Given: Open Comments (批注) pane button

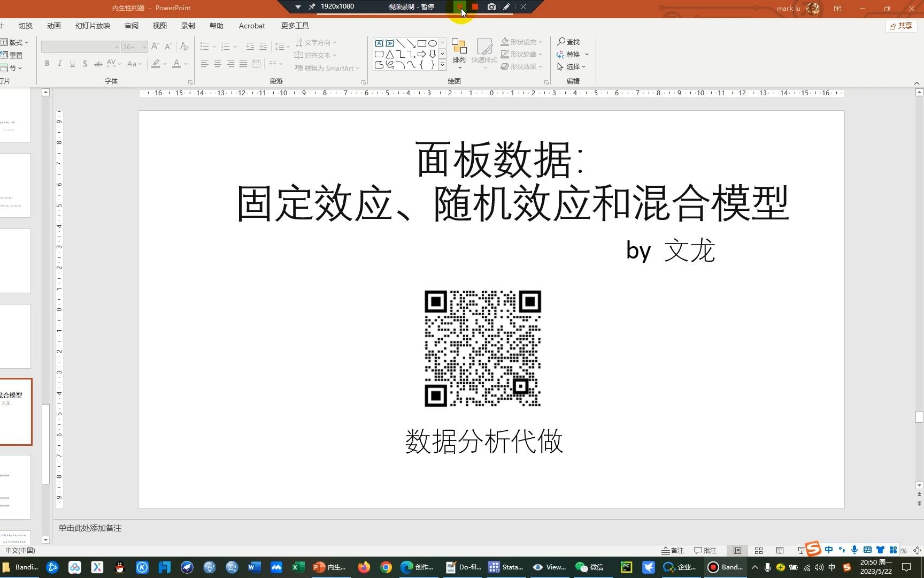Looking at the screenshot, I should (x=705, y=551).
